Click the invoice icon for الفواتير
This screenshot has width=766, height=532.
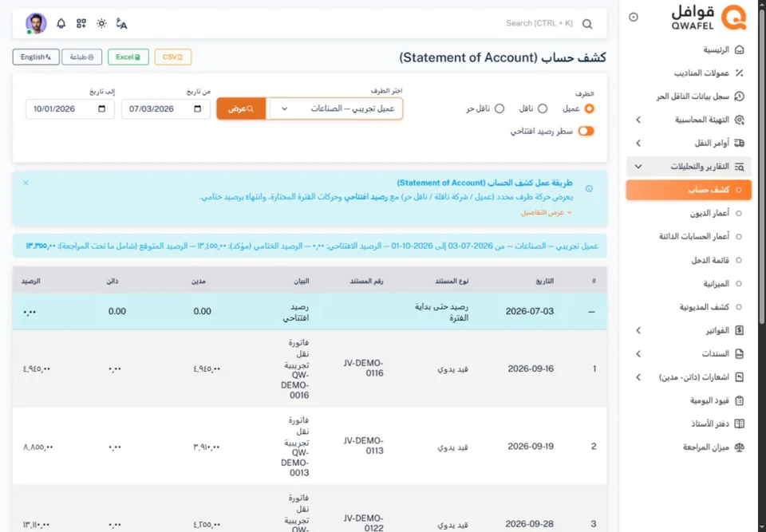tap(739, 331)
